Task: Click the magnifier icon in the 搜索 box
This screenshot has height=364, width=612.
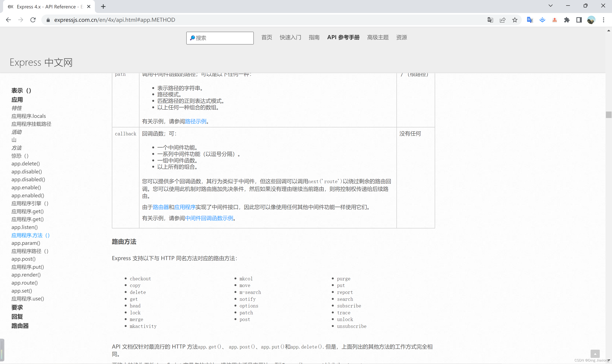Action: click(193, 38)
